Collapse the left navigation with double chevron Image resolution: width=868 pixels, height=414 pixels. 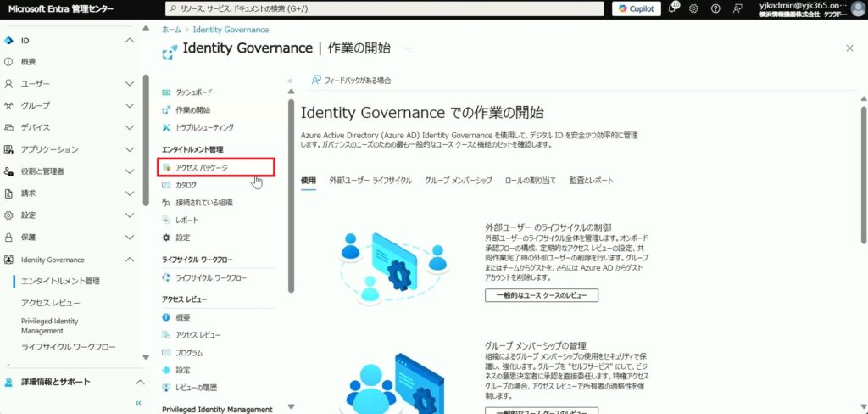point(138,403)
